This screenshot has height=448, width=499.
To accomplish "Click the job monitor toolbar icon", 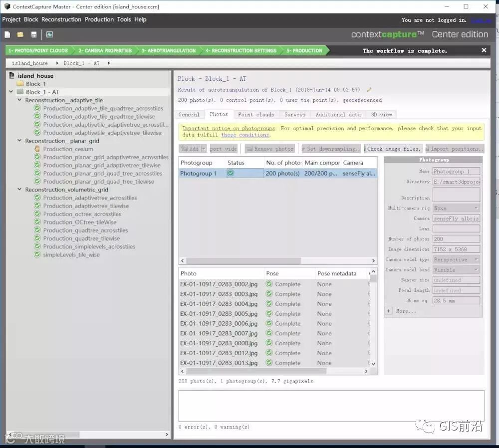I will tap(49, 34).
